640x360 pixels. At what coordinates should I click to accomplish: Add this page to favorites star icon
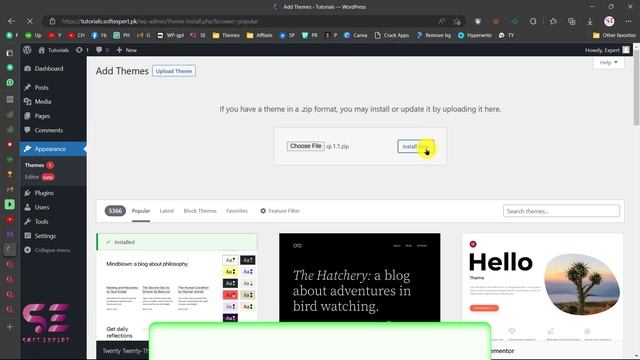(x=457, y=21)
